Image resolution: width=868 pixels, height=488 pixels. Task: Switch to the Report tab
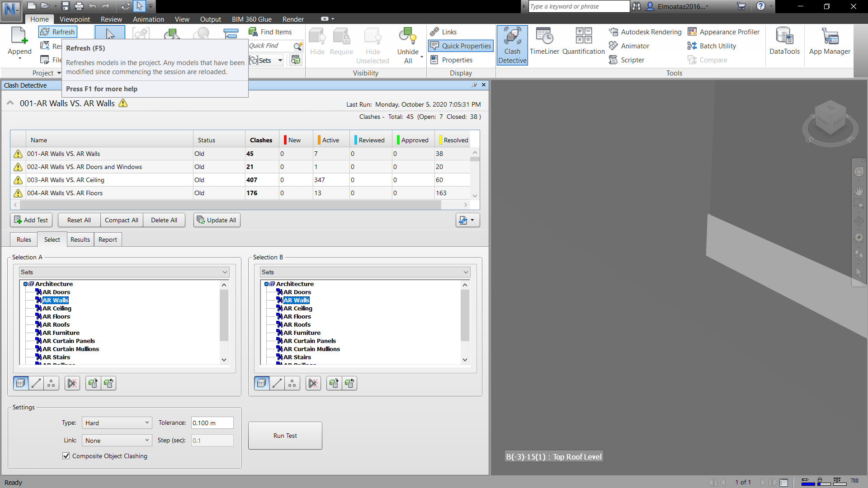[x=108, y=239]
